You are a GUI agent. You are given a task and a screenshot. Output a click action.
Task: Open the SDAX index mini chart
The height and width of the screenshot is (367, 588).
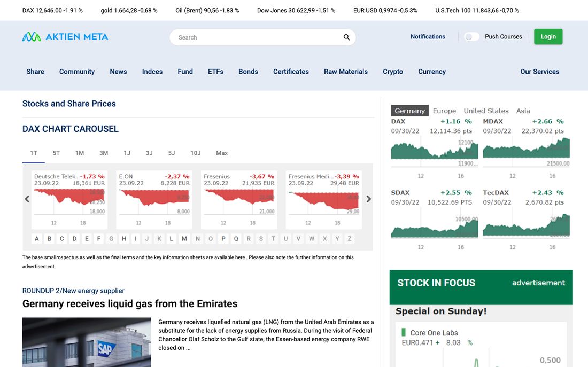pos(435,220)
